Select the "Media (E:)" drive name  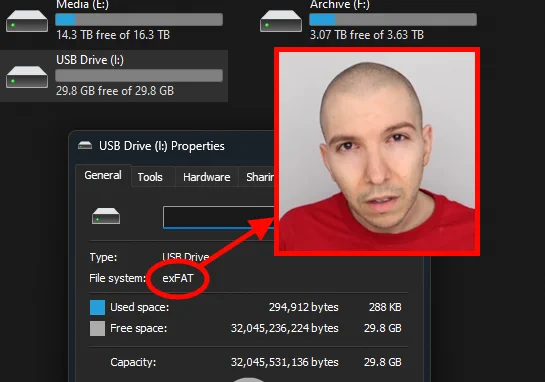pos(82,5)
